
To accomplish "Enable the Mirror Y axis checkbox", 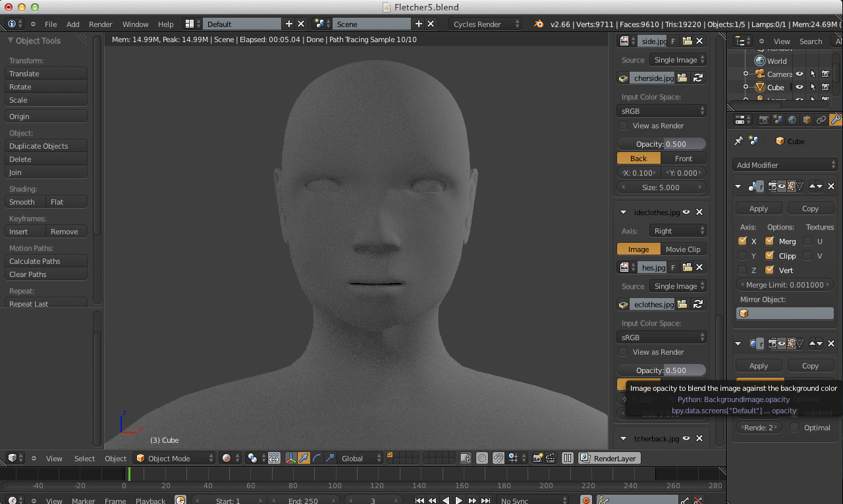I will pyautogui.click(x=743, y=255).
